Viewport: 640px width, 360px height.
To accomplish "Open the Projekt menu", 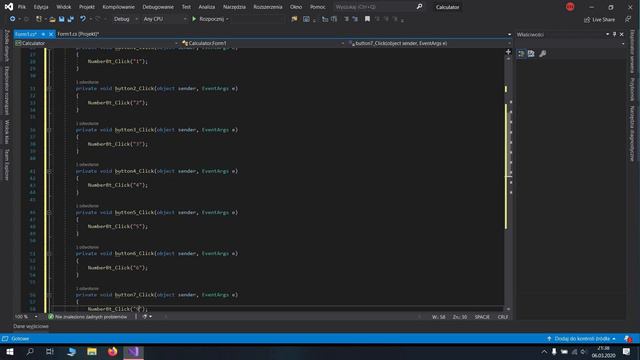I will click(x=87, y=7).
